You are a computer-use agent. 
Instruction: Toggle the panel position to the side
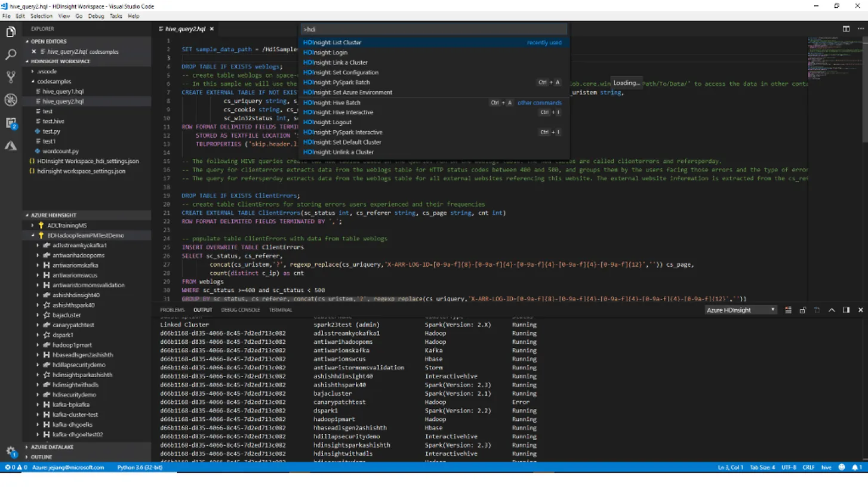(x=846, y=310)
